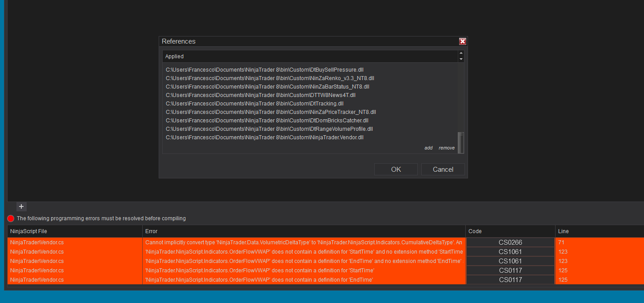This screenshot has height=303, width=644.
Task: Click the plus icon to add a tab
Action: 21,206
